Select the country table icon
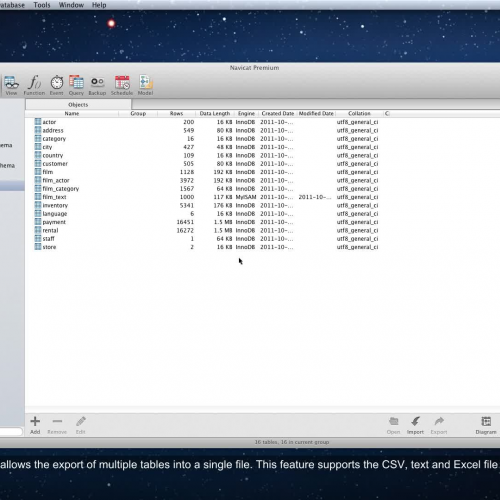The width and height of the screenshot is (500, 500). coord(38,155)
